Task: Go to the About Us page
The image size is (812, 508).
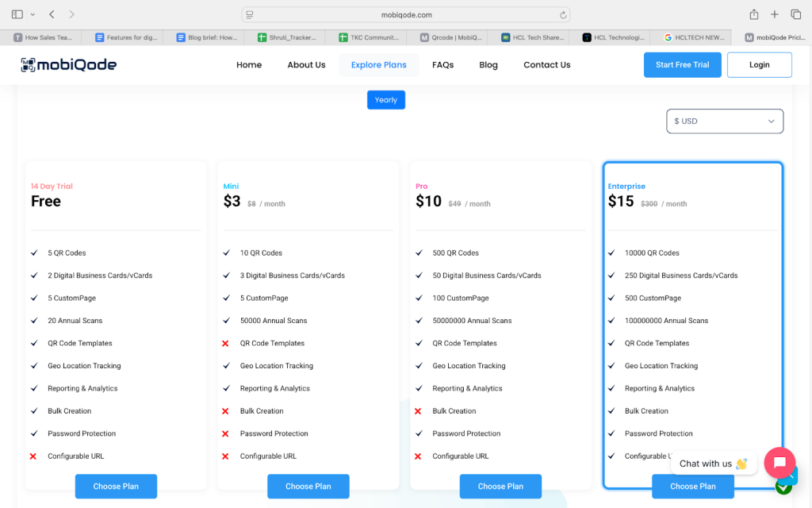Action: [x=306, y=65]
